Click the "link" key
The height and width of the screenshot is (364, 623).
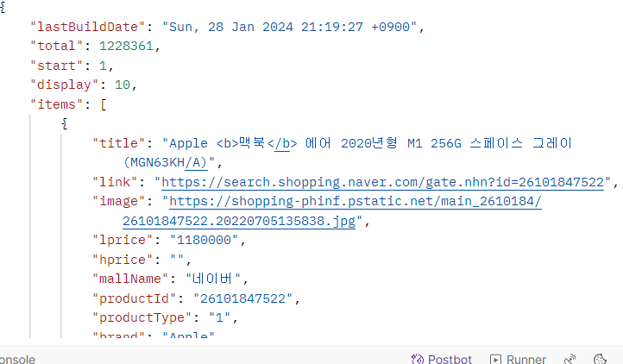coord(115,182)
